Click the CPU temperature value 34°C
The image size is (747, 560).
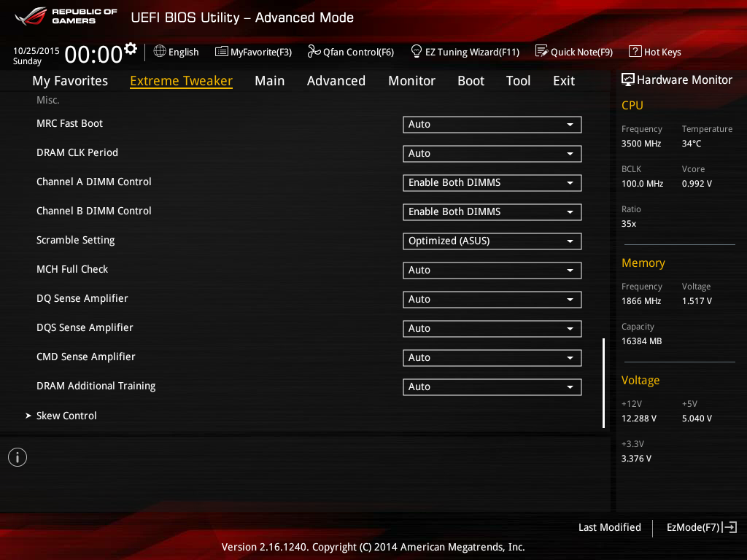692,144
